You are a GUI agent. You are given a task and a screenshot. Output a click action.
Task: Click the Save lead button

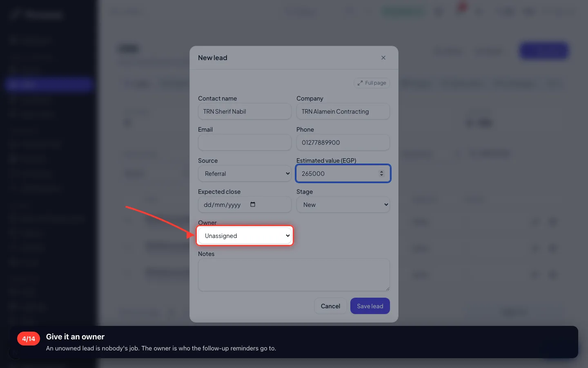[370, 306]
